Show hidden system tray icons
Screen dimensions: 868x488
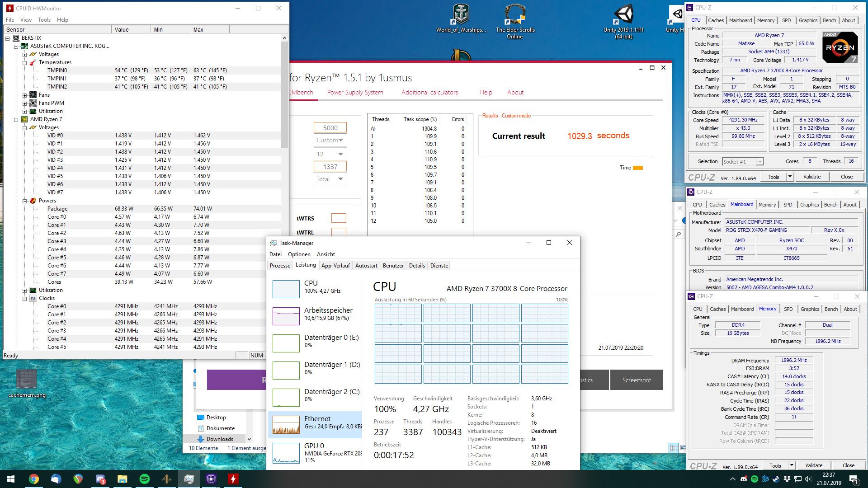click(x=732, y=479)
